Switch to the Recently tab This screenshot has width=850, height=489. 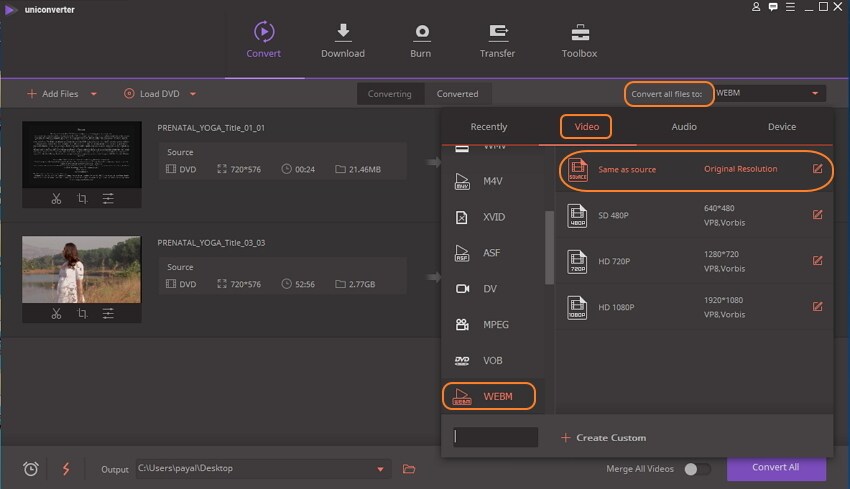pyautogui.click(x=489, y=127)
